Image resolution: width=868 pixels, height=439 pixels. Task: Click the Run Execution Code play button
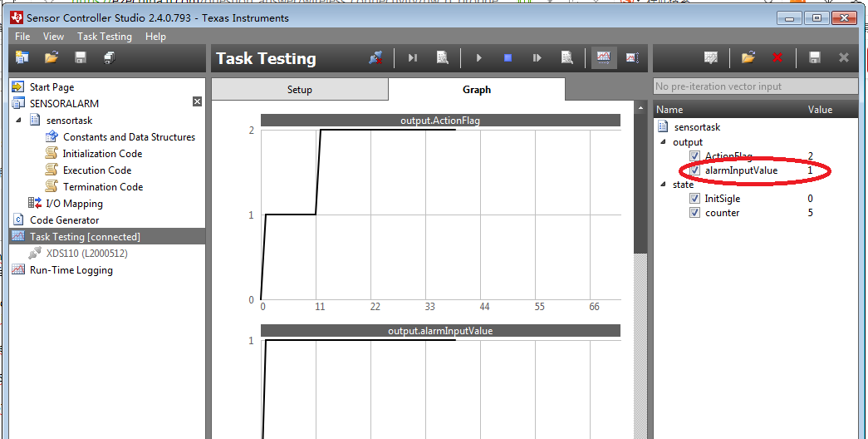pos(479,57)
